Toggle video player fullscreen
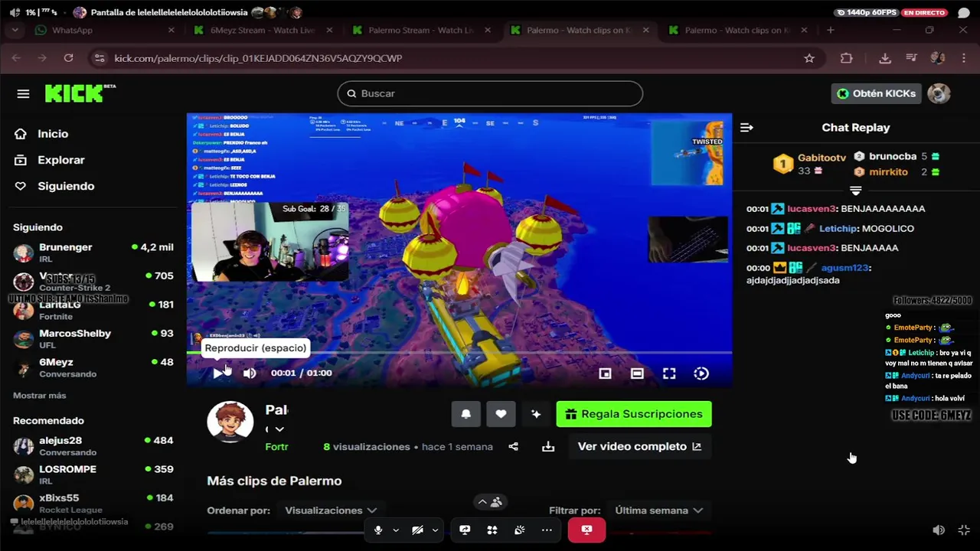Image resolution: width=980 pixels, height=551 pixels. pyautogui.click(x=669, y=373)
